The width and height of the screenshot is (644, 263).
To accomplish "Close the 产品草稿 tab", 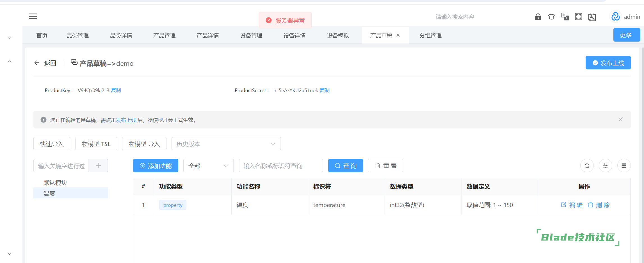I will (398, 35).
